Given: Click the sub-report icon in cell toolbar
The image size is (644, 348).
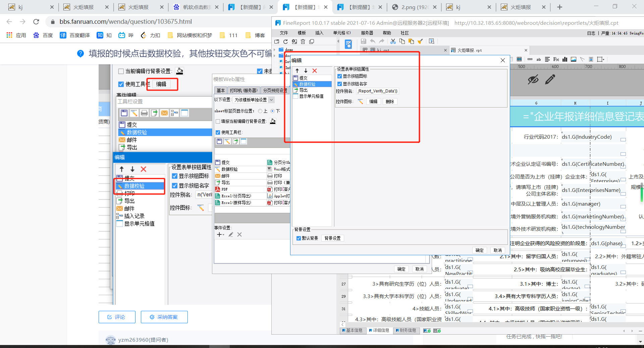Looking at the screenshot, I should pos(591,59).
